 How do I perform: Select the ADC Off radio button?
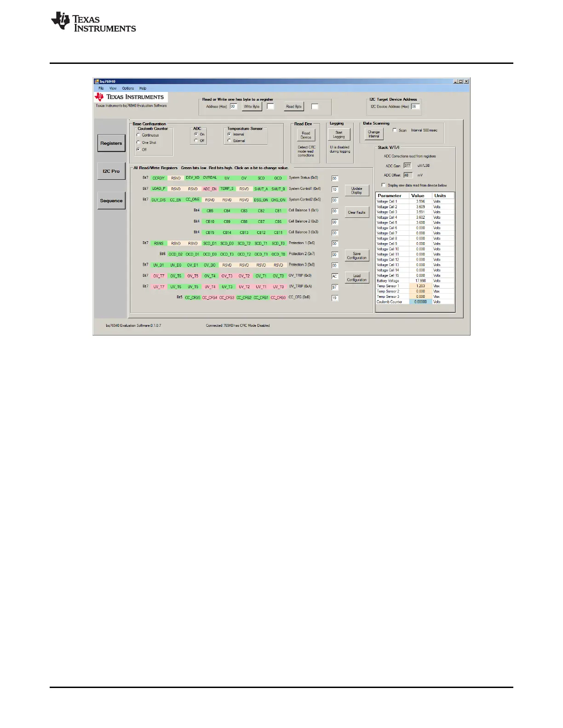point(196,141)
